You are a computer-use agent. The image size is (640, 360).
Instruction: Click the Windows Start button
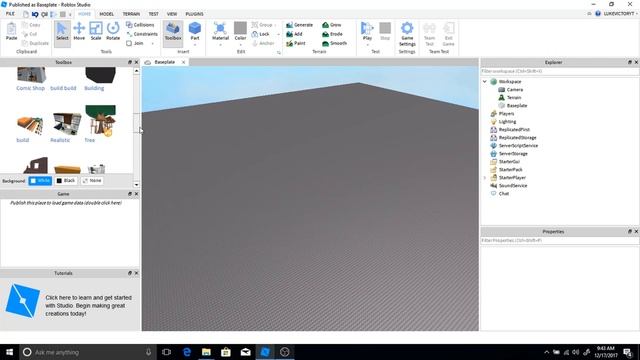pos(9,352)
